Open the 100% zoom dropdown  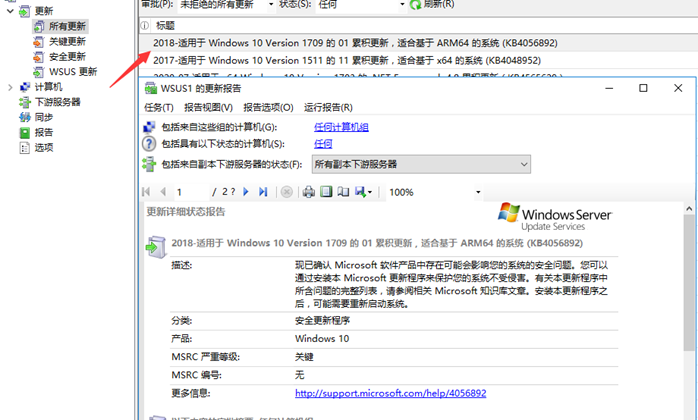478,192
